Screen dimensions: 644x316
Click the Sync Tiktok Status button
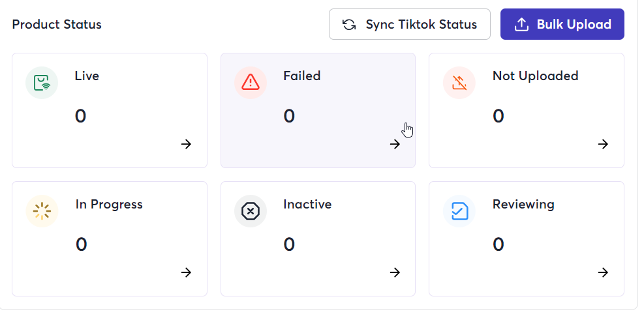pyautogui.click(x=410, y=24)
